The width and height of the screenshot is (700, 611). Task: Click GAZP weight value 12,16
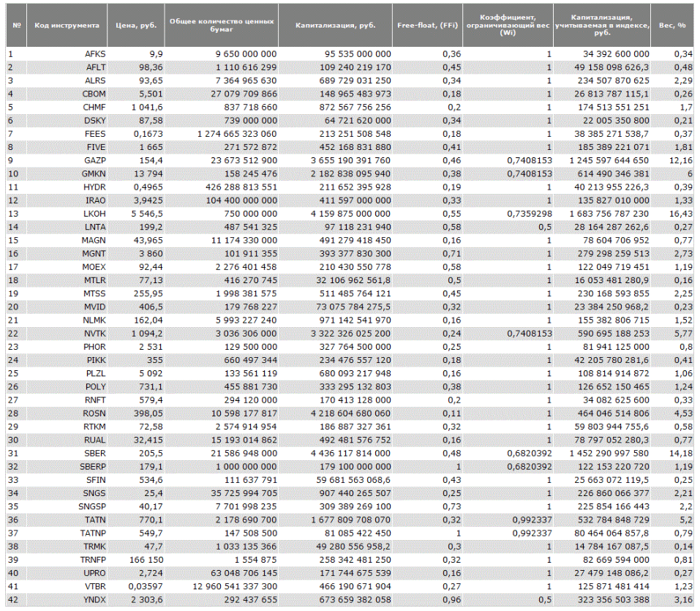click(681, 160)
